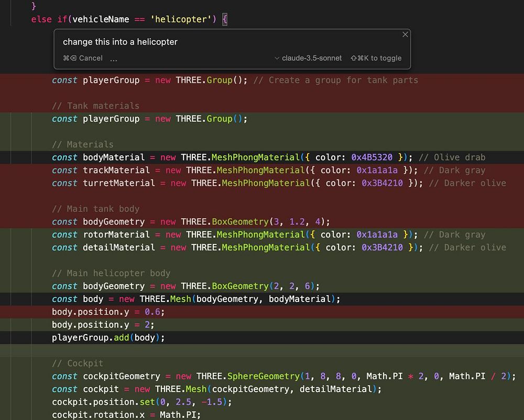524x420 pixels.
Task: Click color value 0x4B5320 in bodyMaterial line
Action: click(373, 157)
